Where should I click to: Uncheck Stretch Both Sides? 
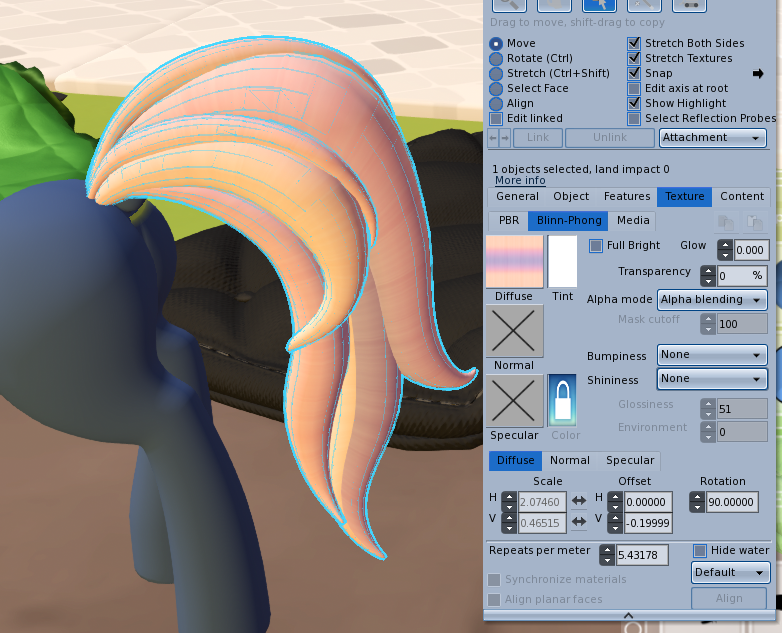tap(634, 43)
